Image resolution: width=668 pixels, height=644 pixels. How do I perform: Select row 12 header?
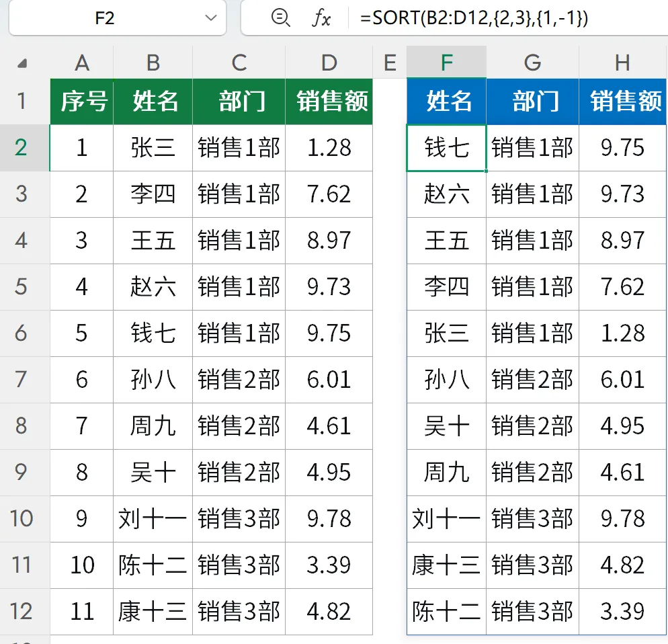point(22,612)
